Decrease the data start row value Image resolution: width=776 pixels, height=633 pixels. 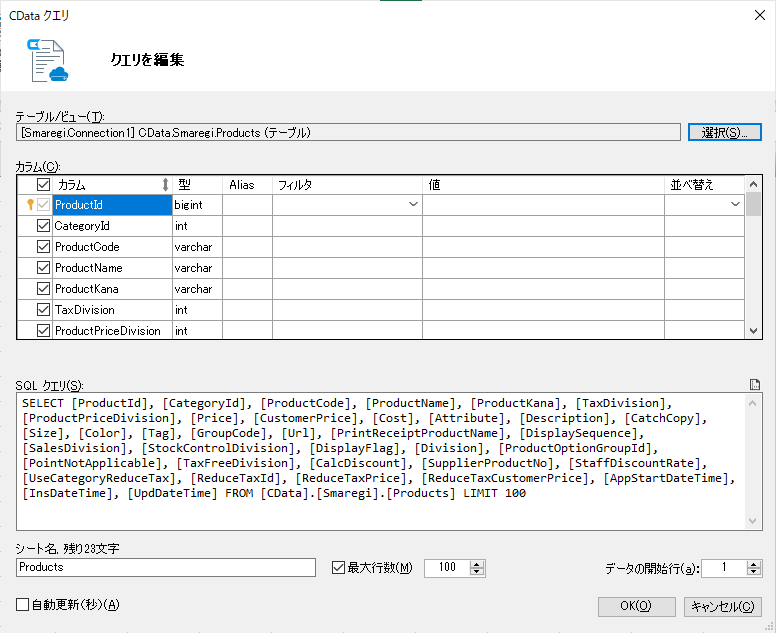(754, 572)
